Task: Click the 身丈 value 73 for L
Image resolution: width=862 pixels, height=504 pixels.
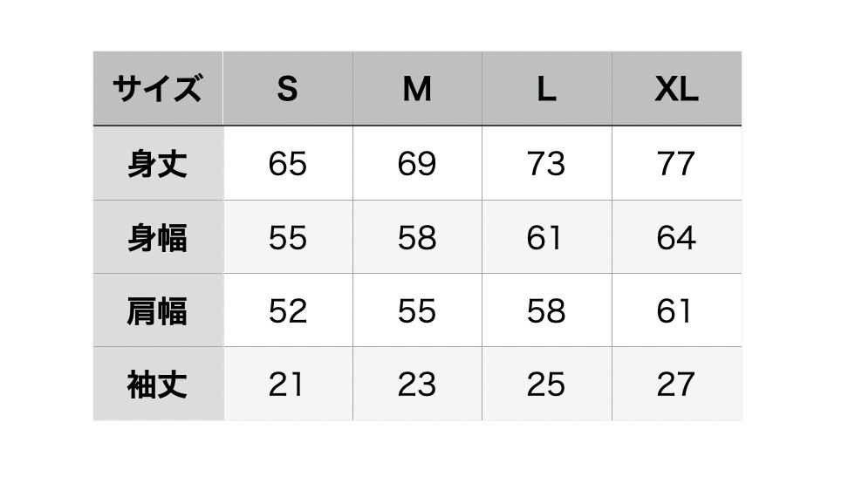Action: (x=546, y=164)
